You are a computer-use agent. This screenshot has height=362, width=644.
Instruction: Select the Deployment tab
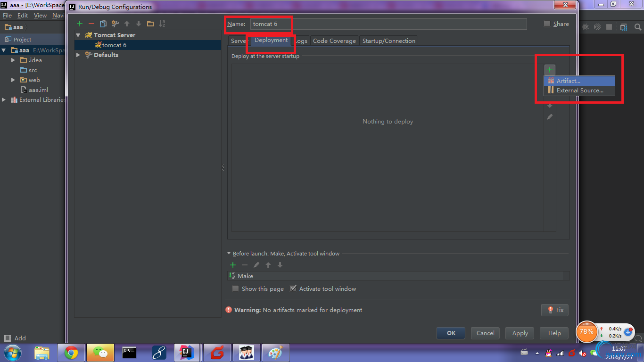[271, 40]
